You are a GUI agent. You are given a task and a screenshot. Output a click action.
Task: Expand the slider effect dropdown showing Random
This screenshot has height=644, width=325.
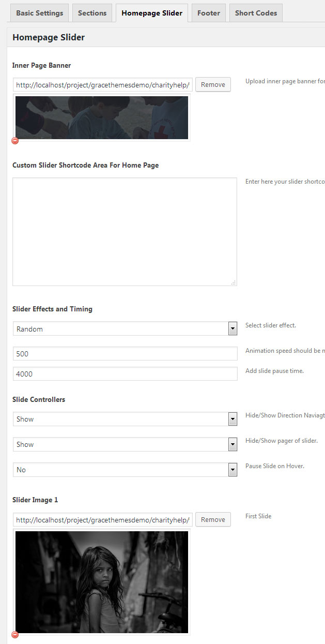(x=233, y=329)
